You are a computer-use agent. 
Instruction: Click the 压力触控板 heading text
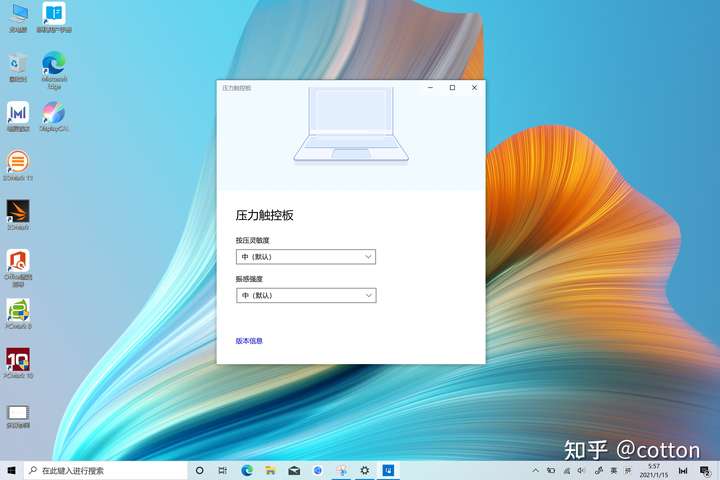pos(264,215)
